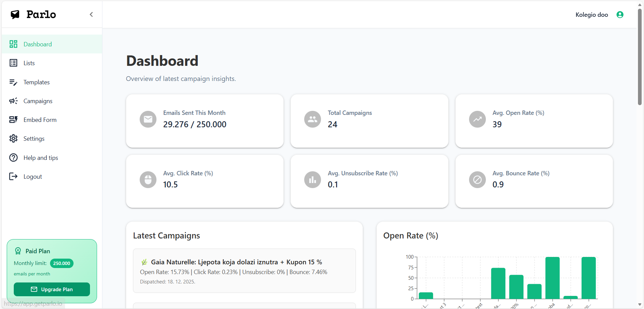Click the Avg. Open Rate trend icon

[x=477, y=119]
